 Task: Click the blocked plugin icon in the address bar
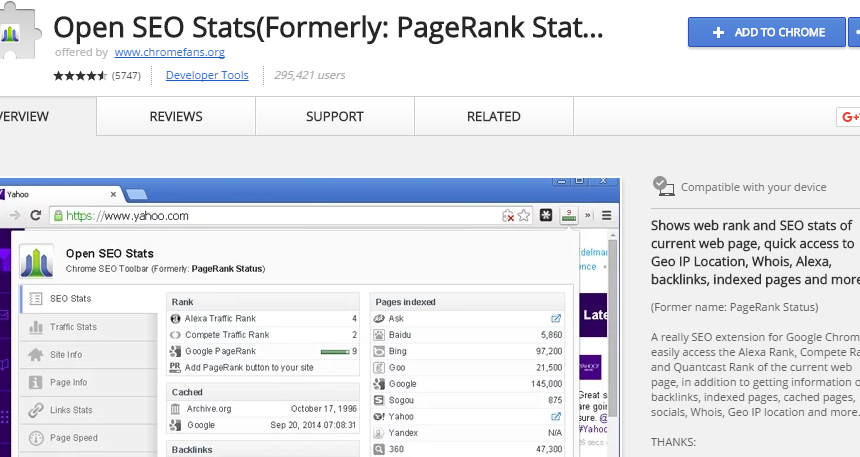pos(508,216)
